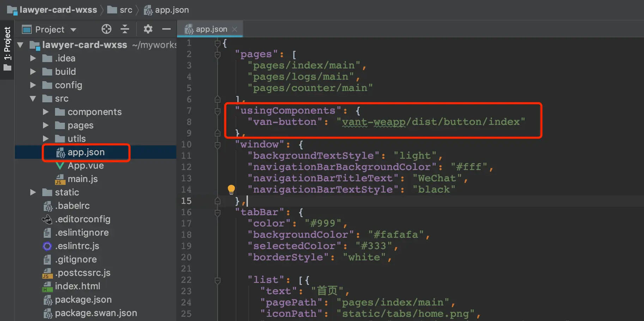Screen dimensions: 644x321
Task: Click the App.vue file icon
Action: click(x=60, y=165)
